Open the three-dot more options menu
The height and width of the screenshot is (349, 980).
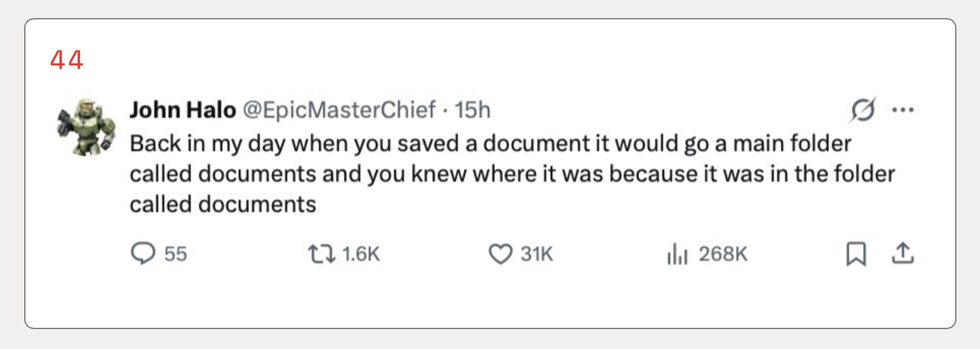903,110
